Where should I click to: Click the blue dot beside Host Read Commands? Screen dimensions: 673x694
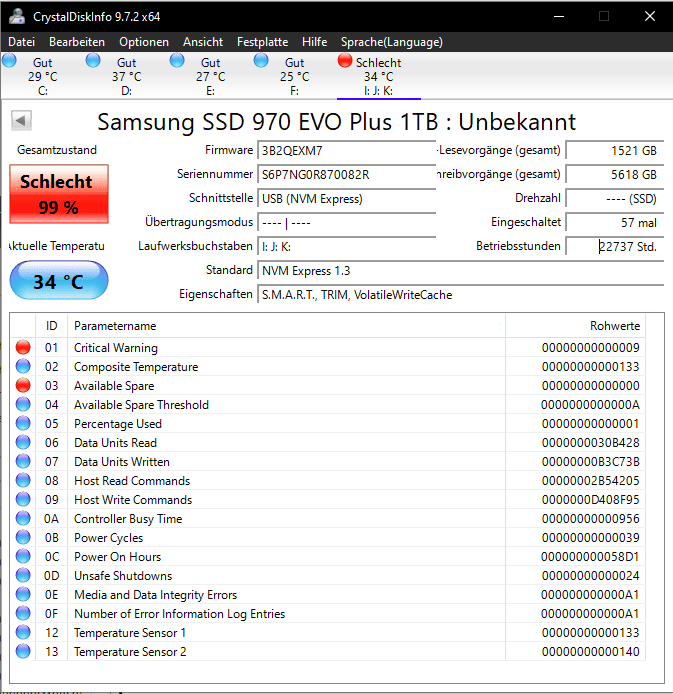pyautogui.click(x=23, y=481)
